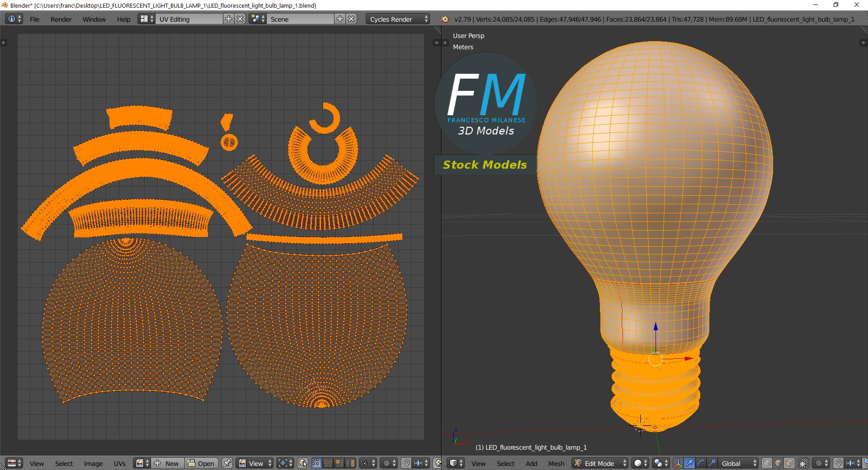Open the Render menu
Screen dimensions: 868x470
click(x=61, y=19)
